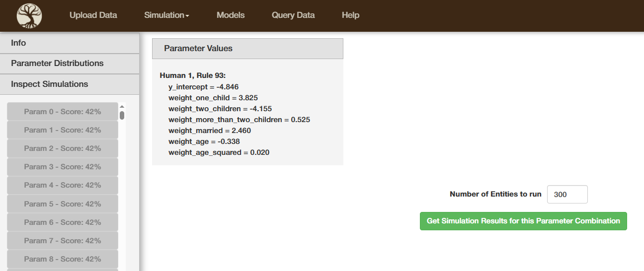The image size is (644, 271).
Task: Select Param 0 with 42% score
Action: pos(63,112)
